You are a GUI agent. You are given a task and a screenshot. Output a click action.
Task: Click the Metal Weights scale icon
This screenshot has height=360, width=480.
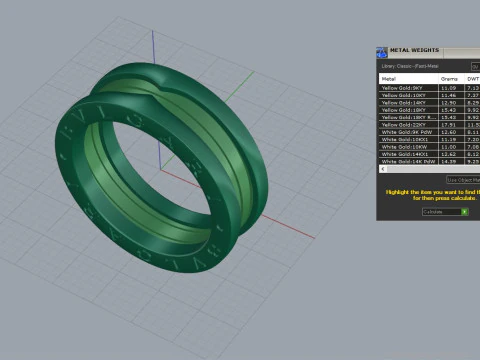point(382,53)
